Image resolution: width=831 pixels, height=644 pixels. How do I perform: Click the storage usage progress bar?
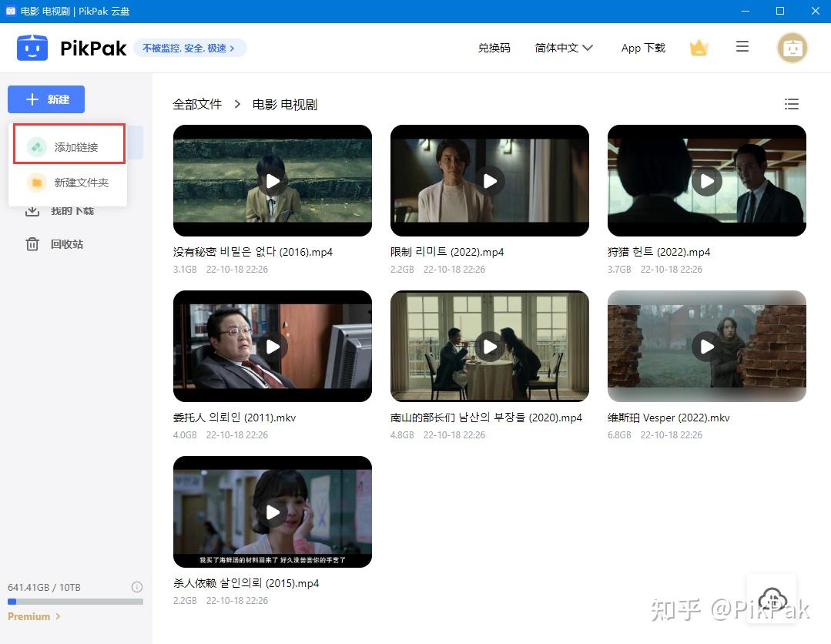pyautogui.click(x=75, y=602)
